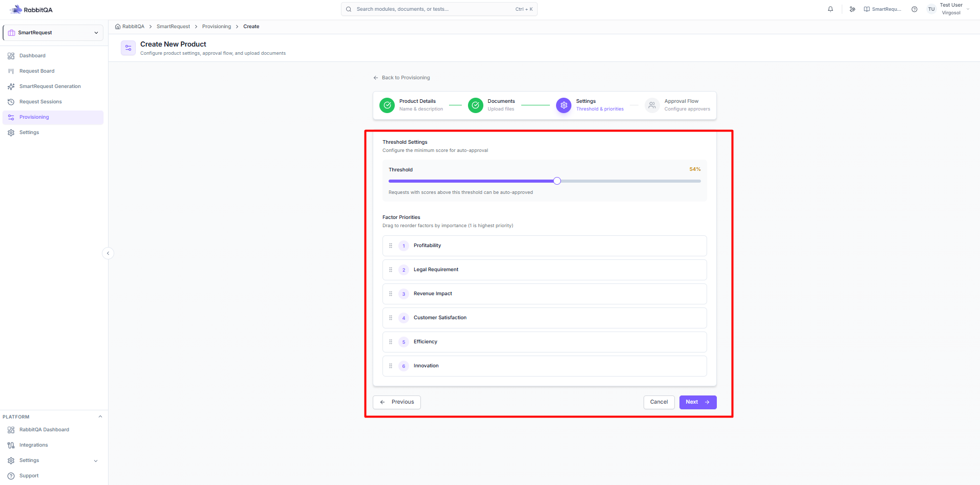Click the Settings step gear icon
This screenshot has width=980, height=485.
[x=564, y=105]
